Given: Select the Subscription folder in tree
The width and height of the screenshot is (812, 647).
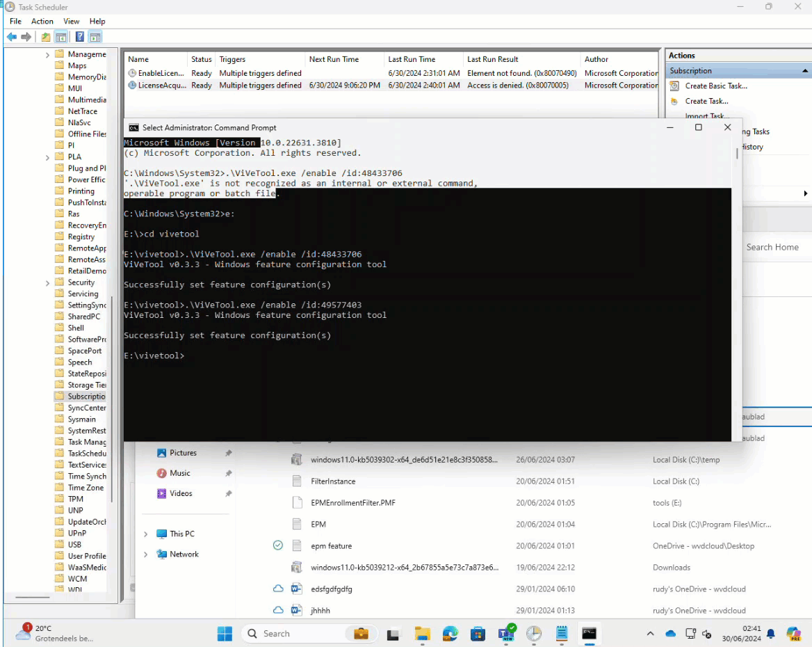Looking at the screenshot, I should (x=80, y=396).
